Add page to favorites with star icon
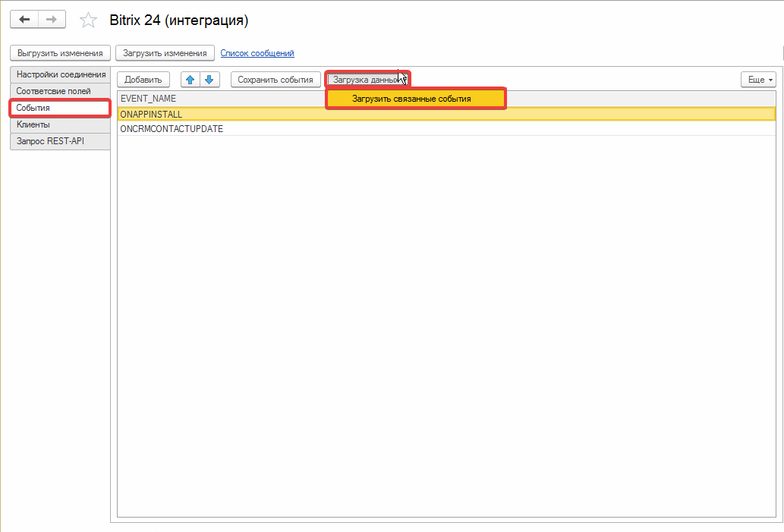 [88, 20]
